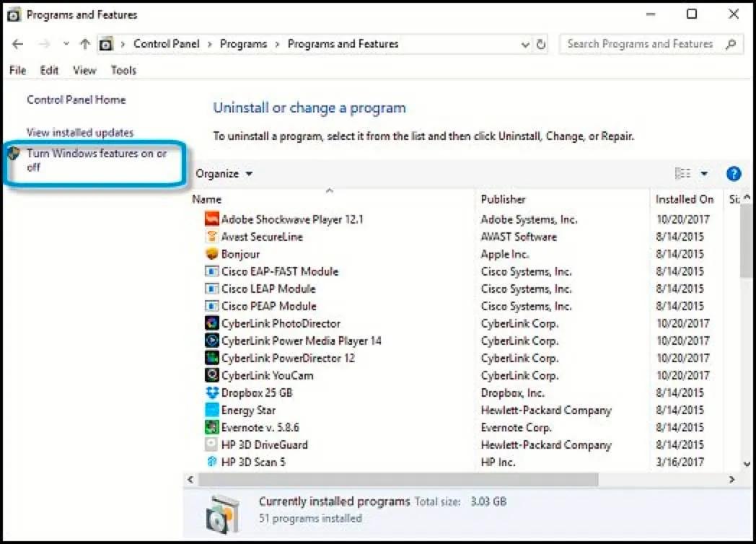Open View installed updates link
756x544 pixels.
click(80, 133)
